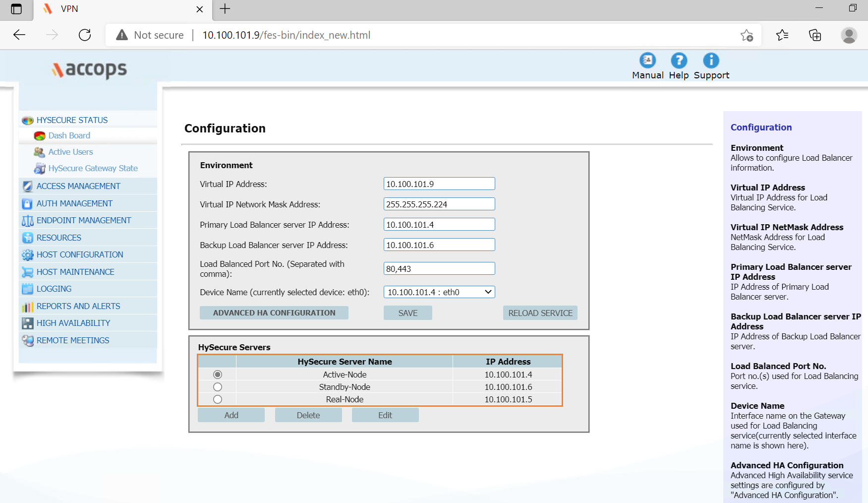
Task: Open REMOTE MEETINGS menu
Action: click(x=73, y=341)
